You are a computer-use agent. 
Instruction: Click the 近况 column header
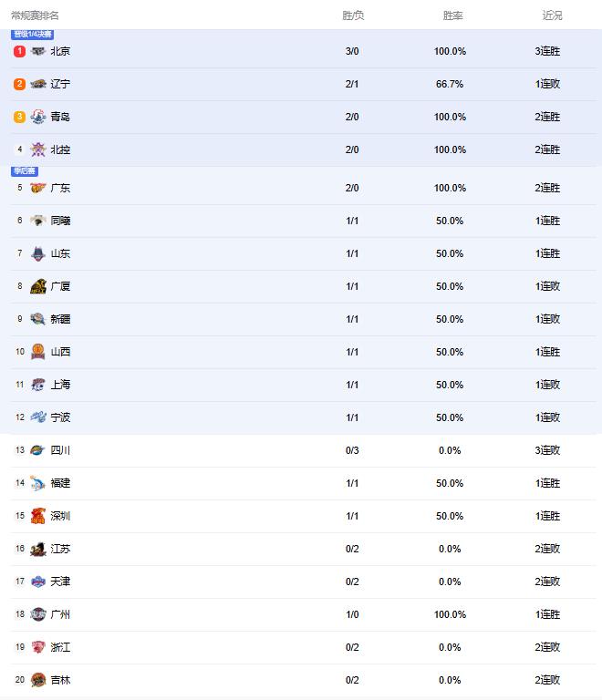(x=552, y=15)
